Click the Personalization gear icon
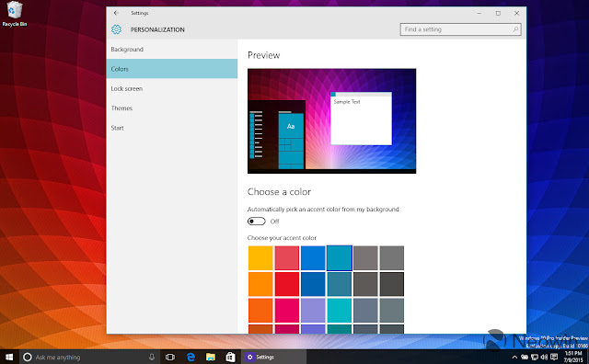Viewport: 589px width, 364px height. point(117,29)
